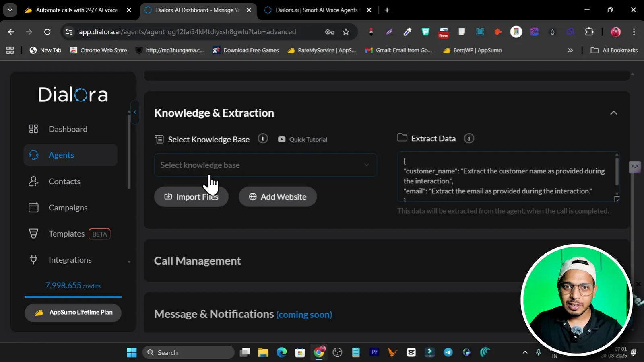Viewport: 644px width, 362px height.
Task: View site information icon in address bar
Action: click(69, 32)
